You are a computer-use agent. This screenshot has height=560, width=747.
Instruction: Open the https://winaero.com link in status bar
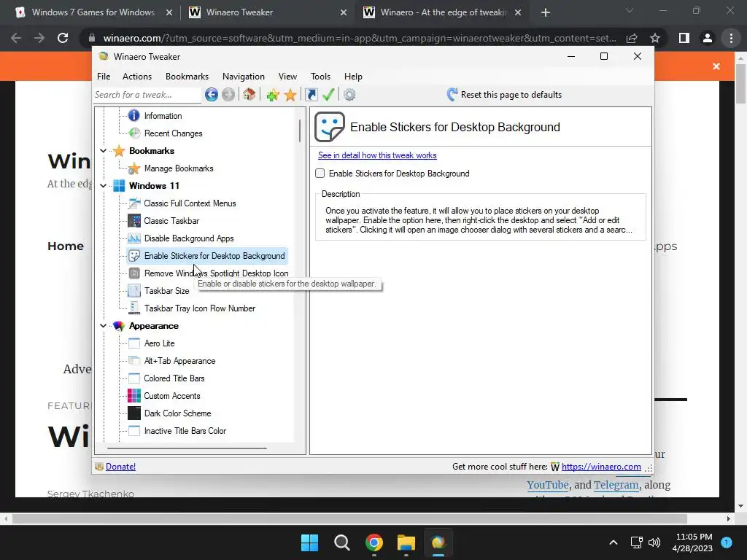click(601, 467)
